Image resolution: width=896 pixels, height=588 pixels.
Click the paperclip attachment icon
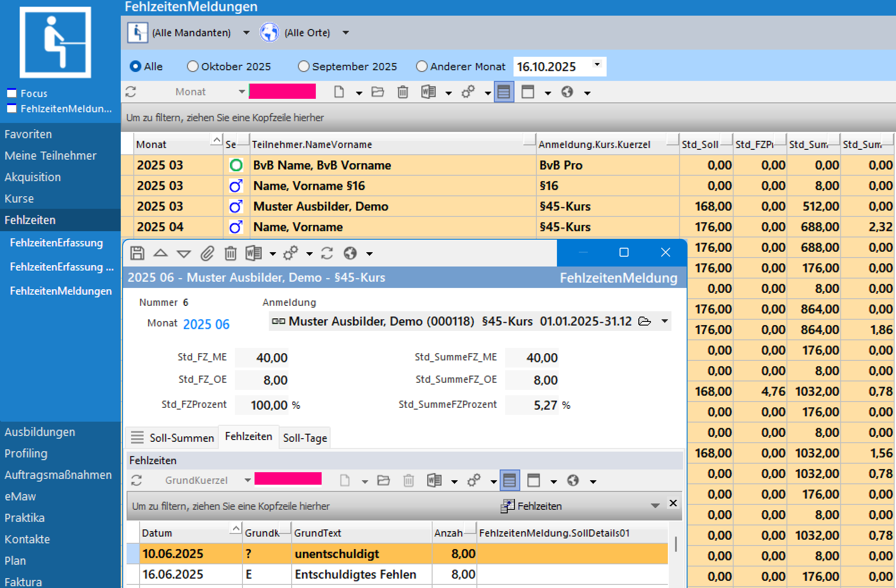point(207,254)
